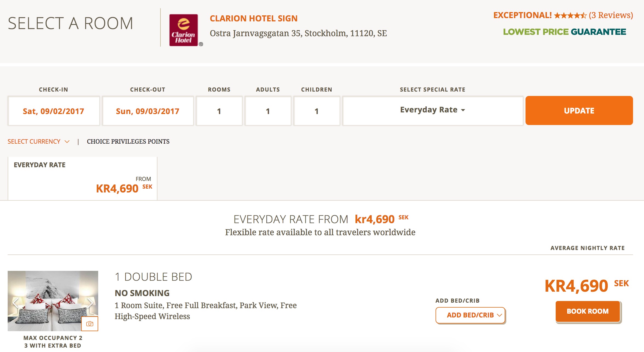Viewport: 644px width, 352px height.
Task: Open the 3 Reviews link
Action: pos(611,15)
